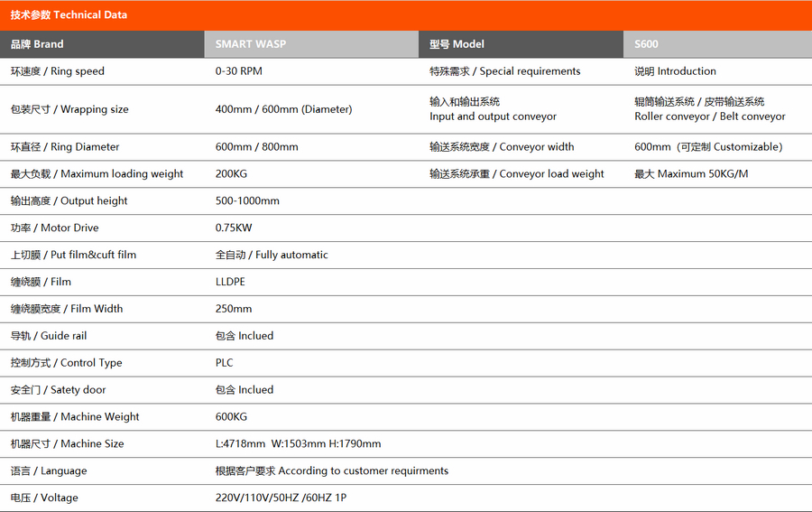
Task: Select the Machine Weight 600KG value
Action: point(231,417)
